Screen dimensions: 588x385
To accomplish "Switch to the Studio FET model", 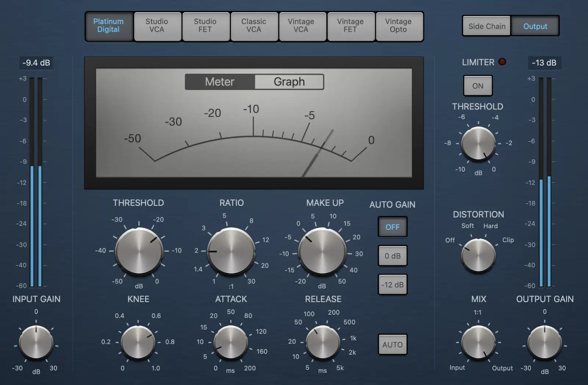I will pos(205,26).
